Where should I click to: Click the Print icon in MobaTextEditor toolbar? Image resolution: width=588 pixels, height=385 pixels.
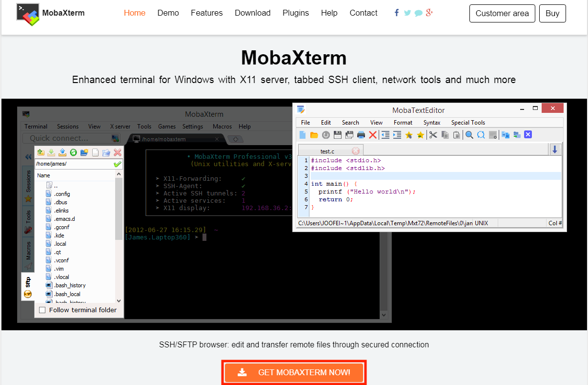pos(361,135)
